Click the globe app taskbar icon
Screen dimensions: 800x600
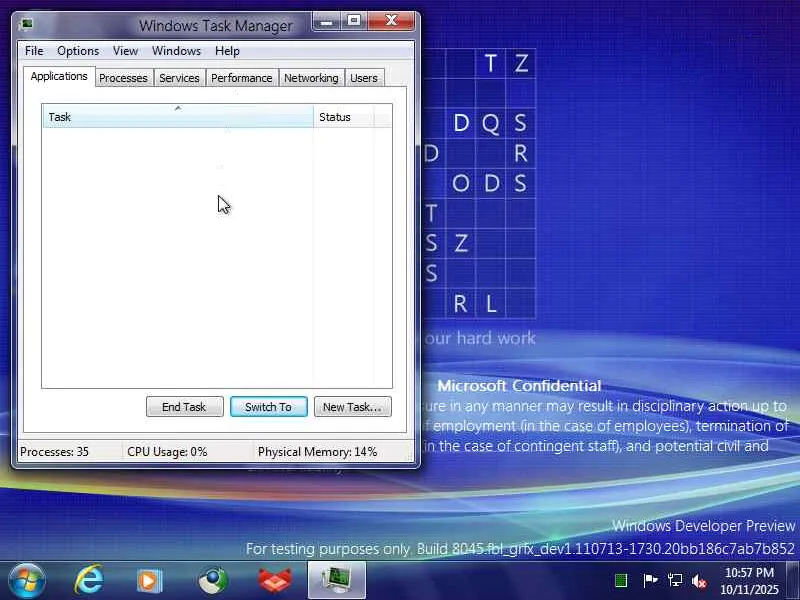coord(213,581)
